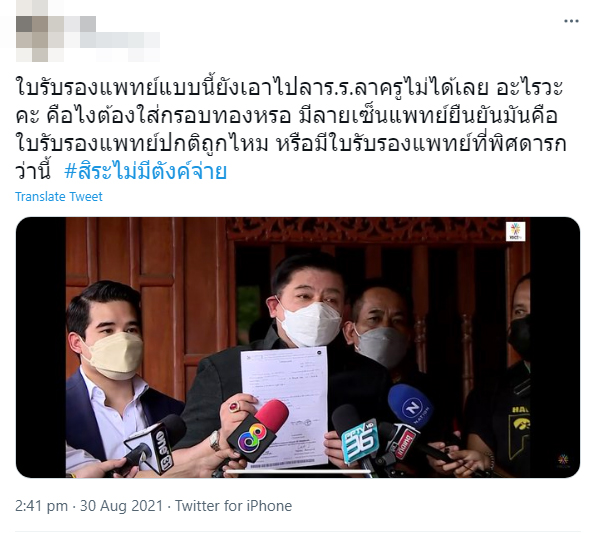Click the Voice TV logo at video corner
The height and width of the screenshot is (533, 595).
(516, 231)
